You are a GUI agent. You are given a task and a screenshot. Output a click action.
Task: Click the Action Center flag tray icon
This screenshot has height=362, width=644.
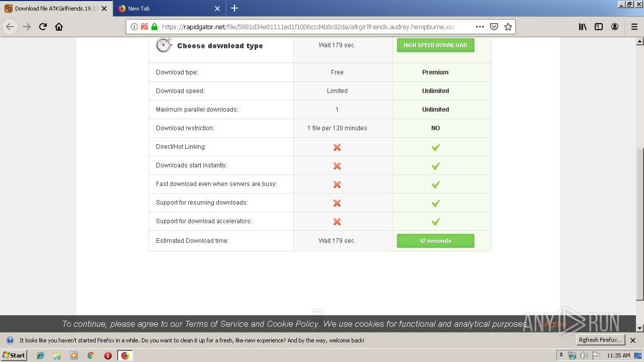pos(596,355)
